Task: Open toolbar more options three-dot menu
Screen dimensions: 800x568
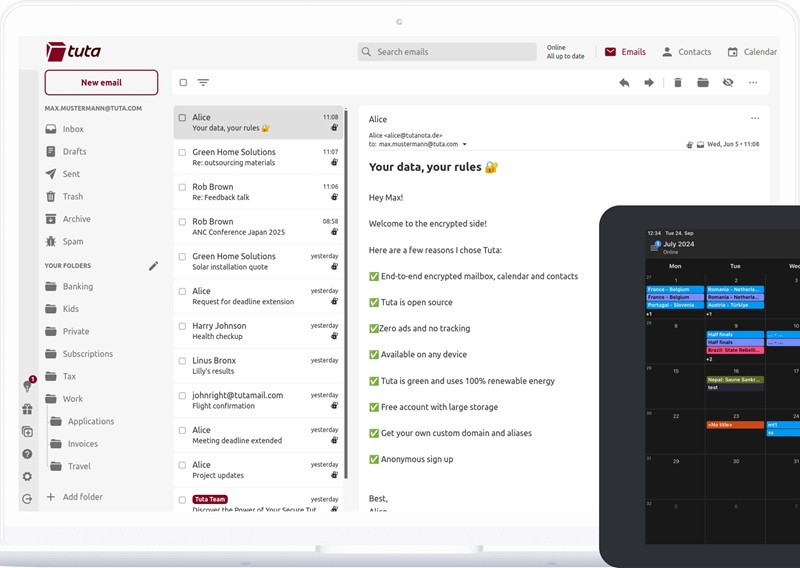Action: click(x=753, y=83)
